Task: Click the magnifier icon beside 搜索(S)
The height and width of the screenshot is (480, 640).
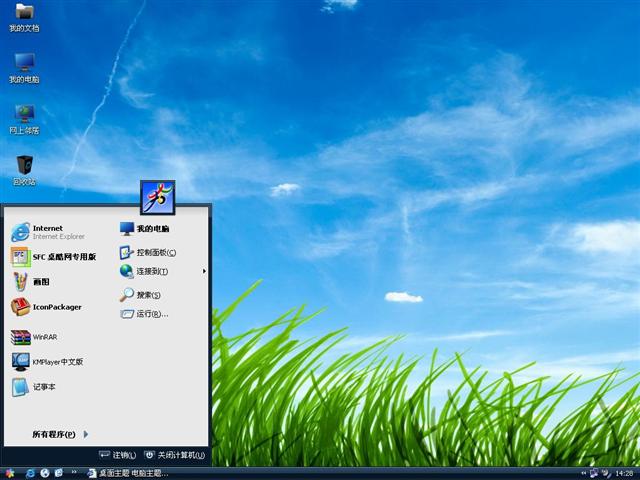Action: point(127,295)
